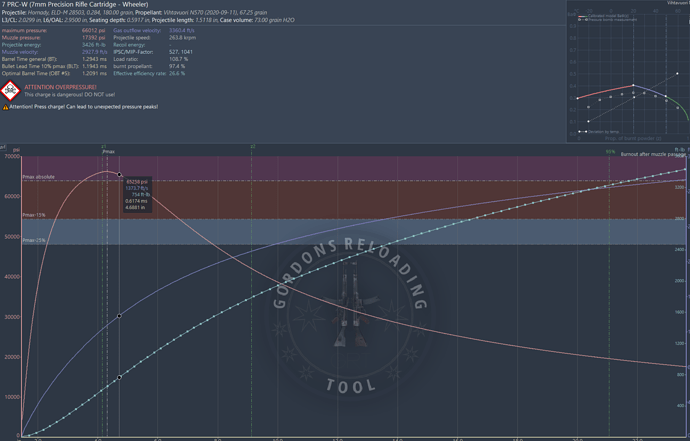Click burnt propellant value '97.4 %'

tap(177, 66)
